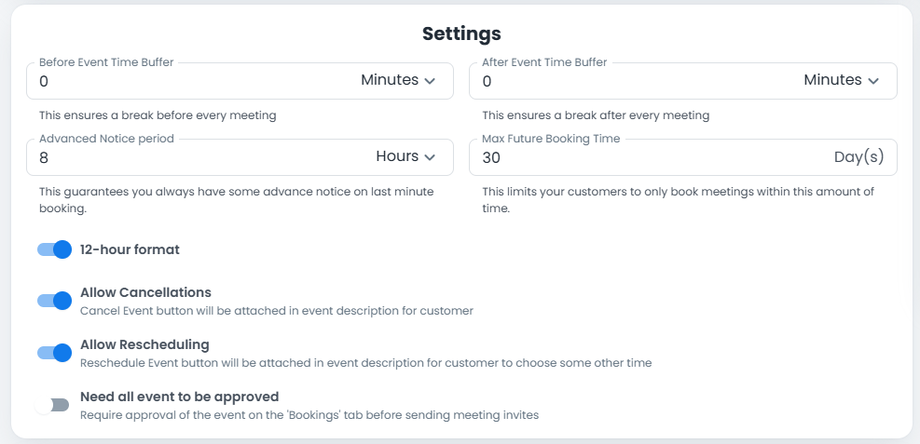The image size is (920, 444).
Task: Click chevron in Before Event Time Buffer
Action: click(x=430, y=81)
